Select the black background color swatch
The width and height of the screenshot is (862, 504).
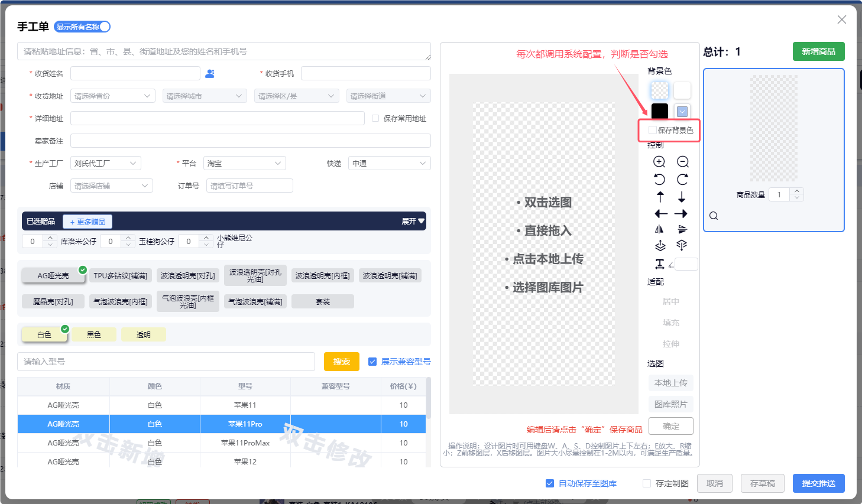click(660, 111)
